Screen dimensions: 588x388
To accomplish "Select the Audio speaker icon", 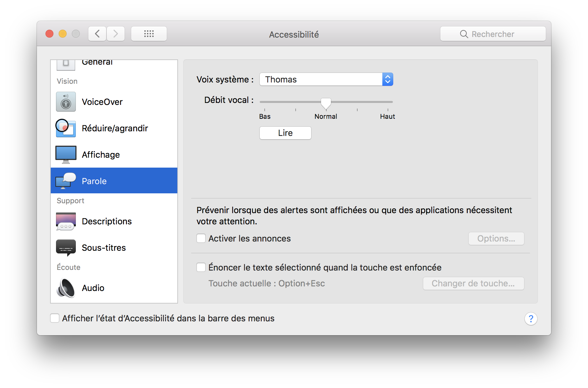I will 66,287.
